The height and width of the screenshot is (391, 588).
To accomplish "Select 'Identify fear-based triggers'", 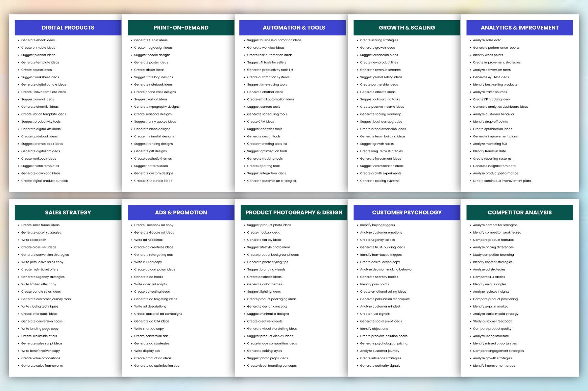I will (381, 255).
